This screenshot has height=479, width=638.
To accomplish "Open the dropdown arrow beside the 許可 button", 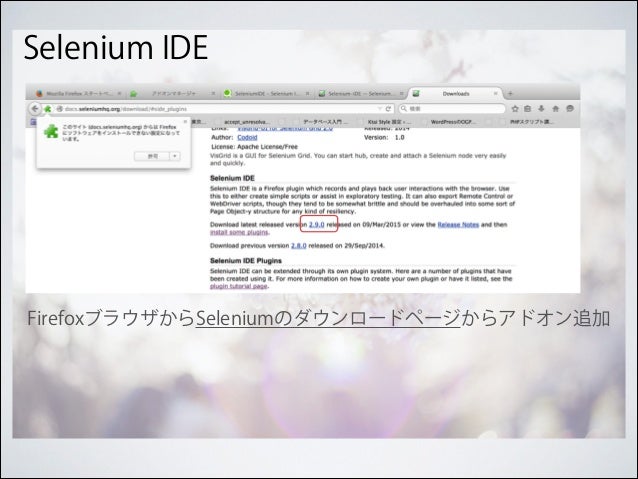I will click(175, 156).
